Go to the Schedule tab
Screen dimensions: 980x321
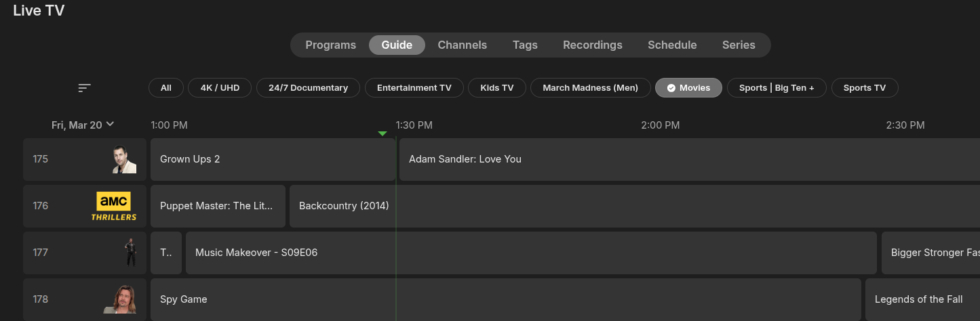671,45
